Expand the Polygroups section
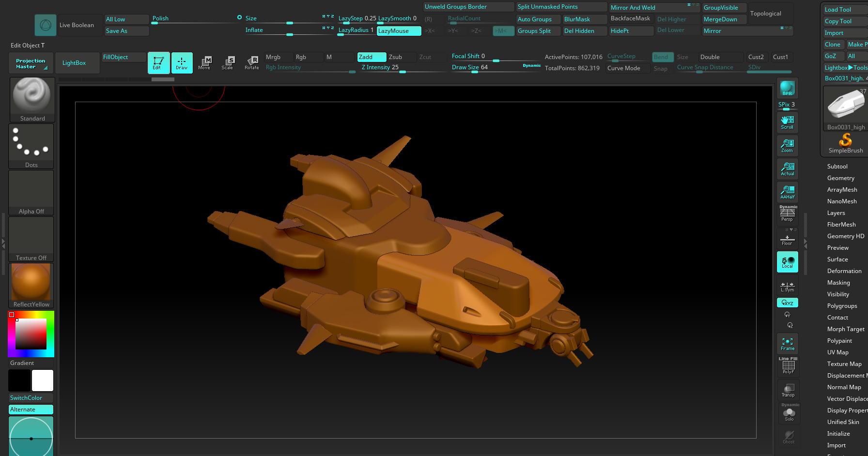Viewport: 868px width, 456px height. (x=842, y=306)
